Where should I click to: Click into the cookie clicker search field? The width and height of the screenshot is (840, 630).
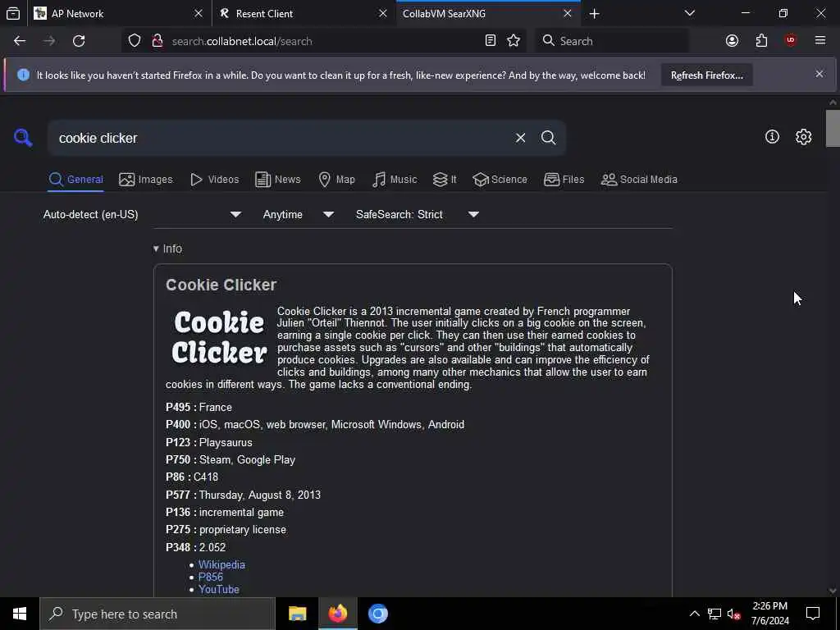[x=281, y=138]
